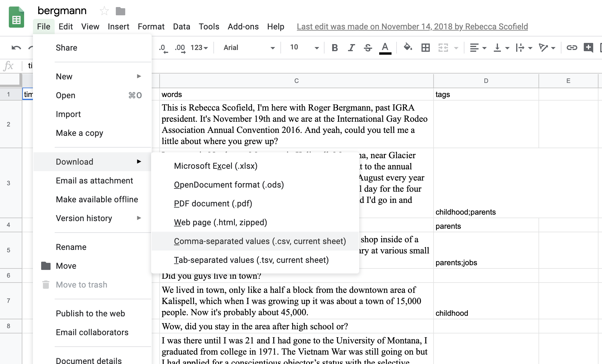Viewport: 602px width, 364px height.
Task: Star the bergmann spreadsheet
Action: pos(104,11)
